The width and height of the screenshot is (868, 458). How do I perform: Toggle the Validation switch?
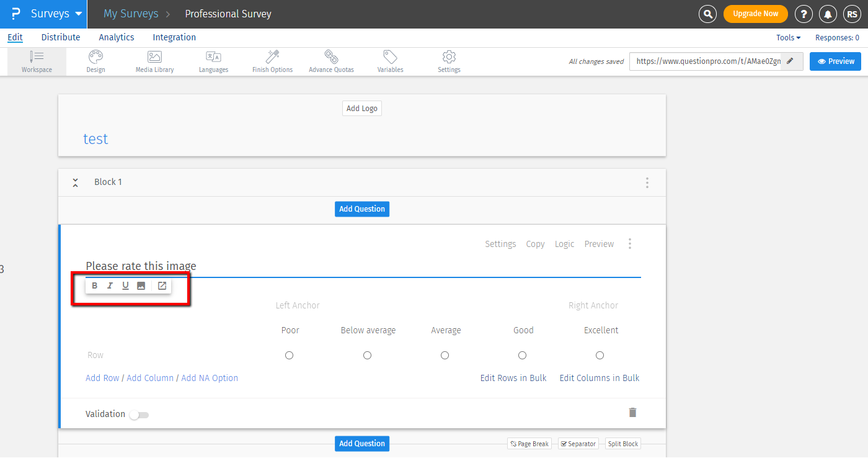pos(139,415)
